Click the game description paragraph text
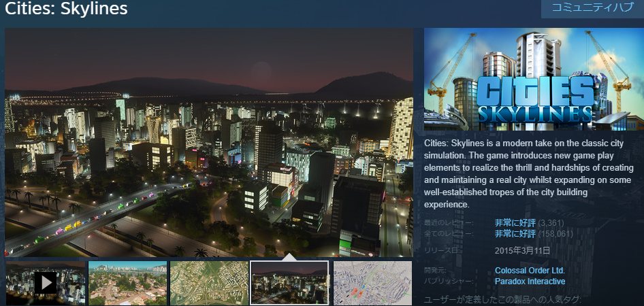 (x=529, y=173)
